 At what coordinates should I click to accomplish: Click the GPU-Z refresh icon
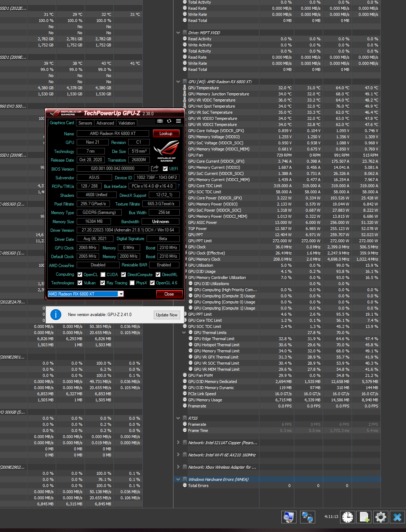point(169,121)
